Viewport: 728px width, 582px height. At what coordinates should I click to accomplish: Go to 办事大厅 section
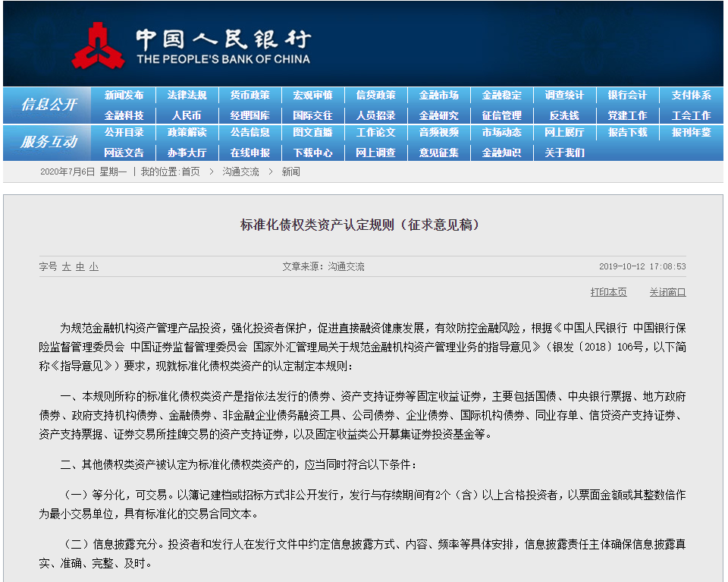pos(187,153)
